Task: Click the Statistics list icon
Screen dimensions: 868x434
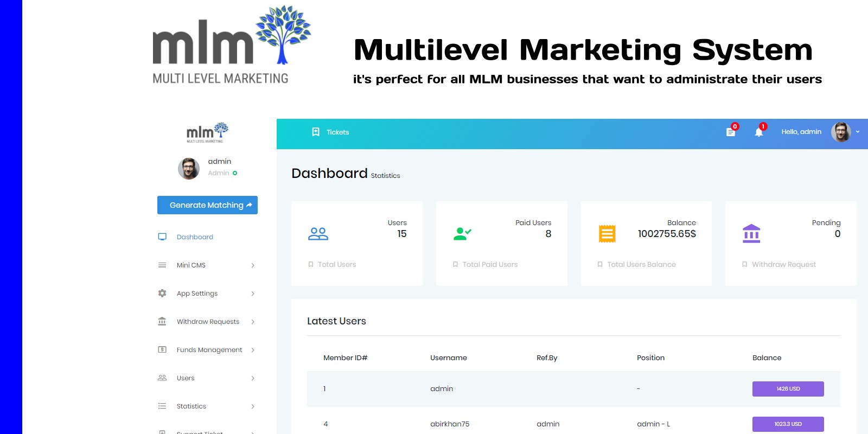Action: pyautogui.click(x=162, y=406)
